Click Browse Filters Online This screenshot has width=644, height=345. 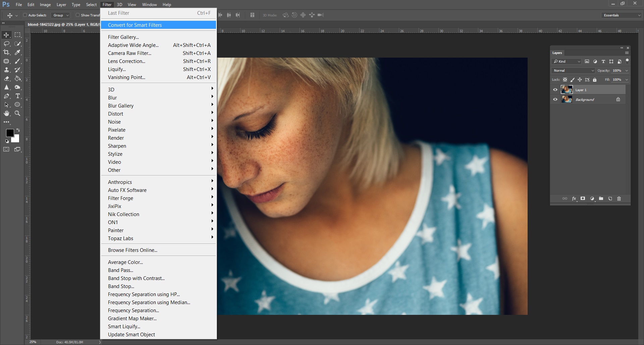pos(132,250)
